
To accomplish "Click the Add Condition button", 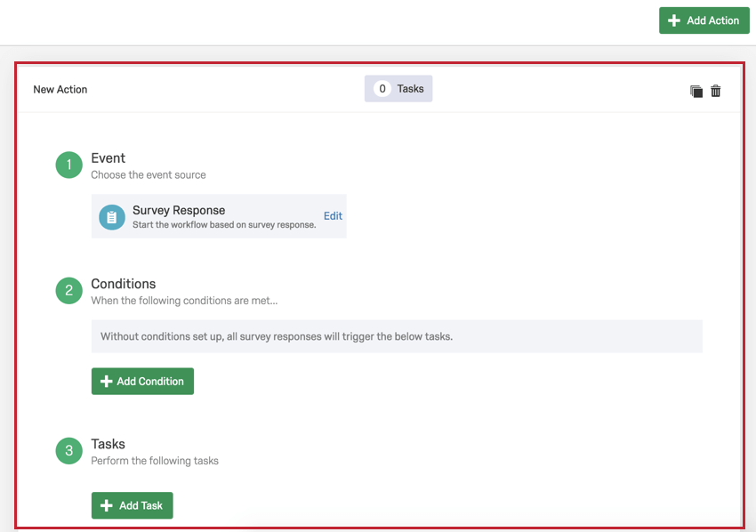I will coord(142,381).
